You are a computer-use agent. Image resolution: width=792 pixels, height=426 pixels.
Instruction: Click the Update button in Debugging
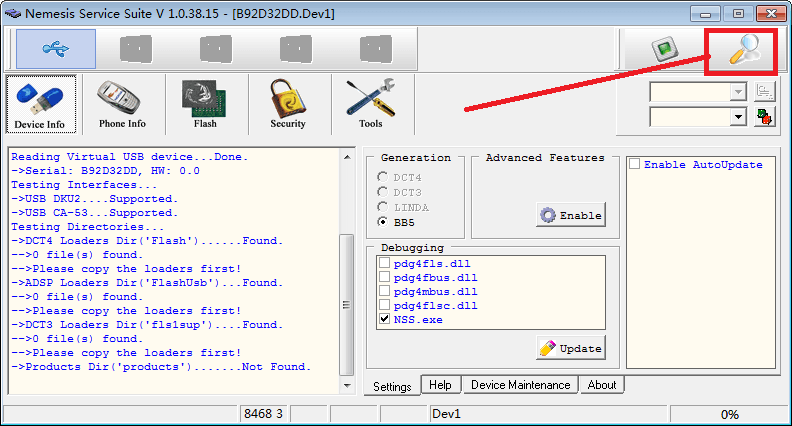(571, 348)
